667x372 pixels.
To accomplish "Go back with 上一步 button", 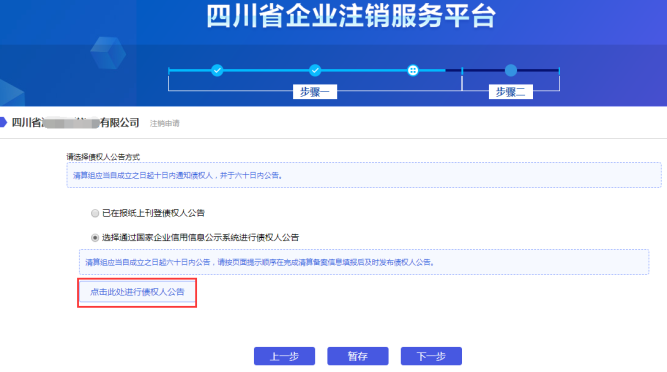I will [284, 356].
